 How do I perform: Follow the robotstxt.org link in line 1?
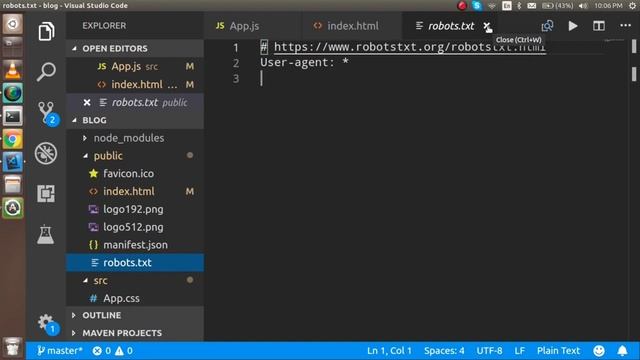coord(410,47)
